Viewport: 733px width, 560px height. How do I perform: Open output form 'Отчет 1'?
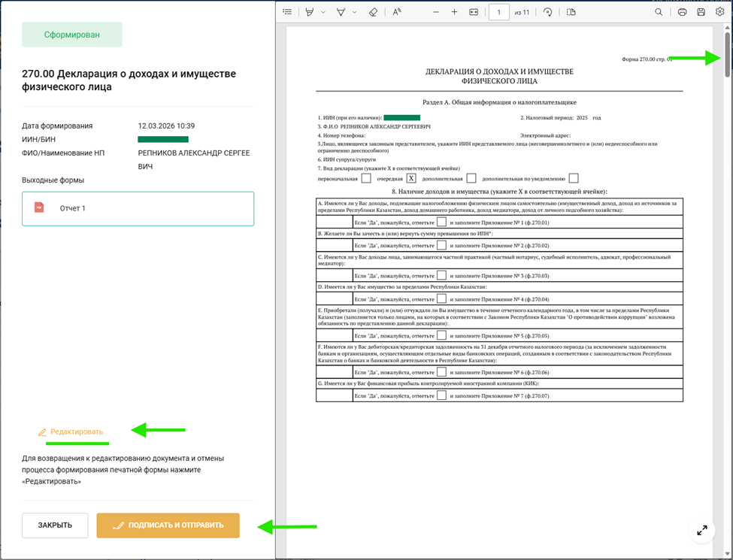pyautogui.click(x=138, y=208)
